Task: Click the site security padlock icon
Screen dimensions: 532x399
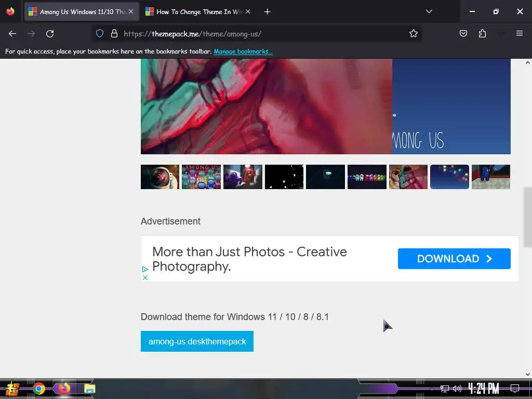Action: click(114, 34)
